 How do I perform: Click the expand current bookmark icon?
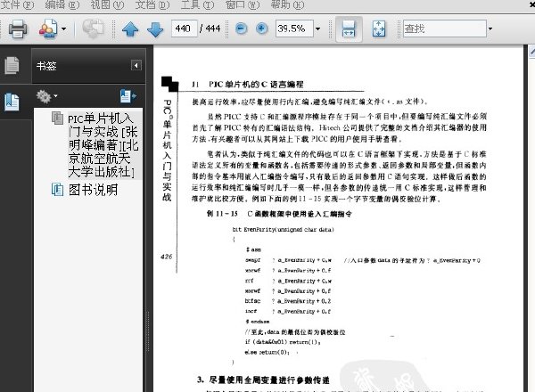(128, 96)
